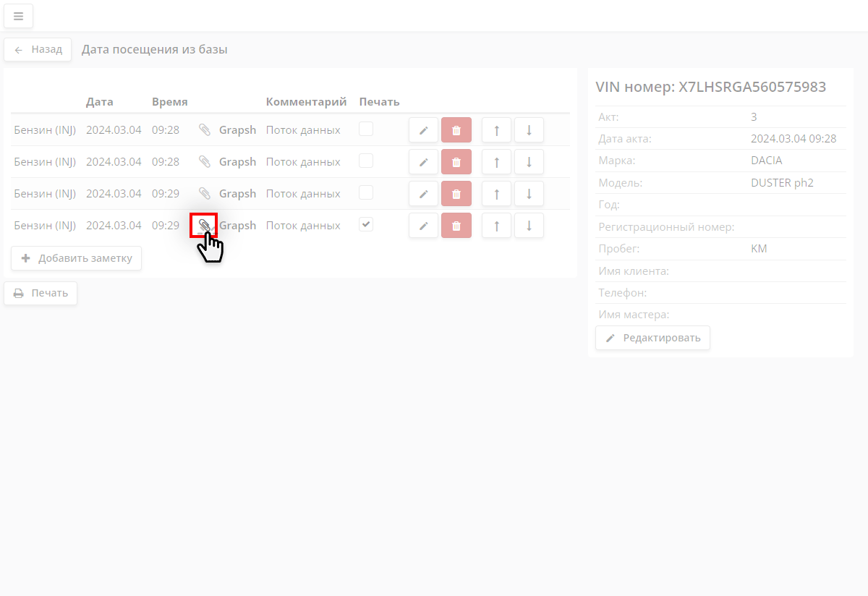Move the last row down with the arrow icon
The height and width of the screenshot is (596, 868).
[529, 225]
